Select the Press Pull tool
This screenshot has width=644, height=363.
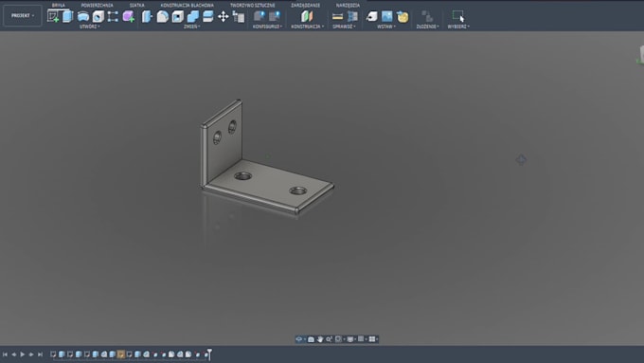pyautogui.click(x=147, y=16)
